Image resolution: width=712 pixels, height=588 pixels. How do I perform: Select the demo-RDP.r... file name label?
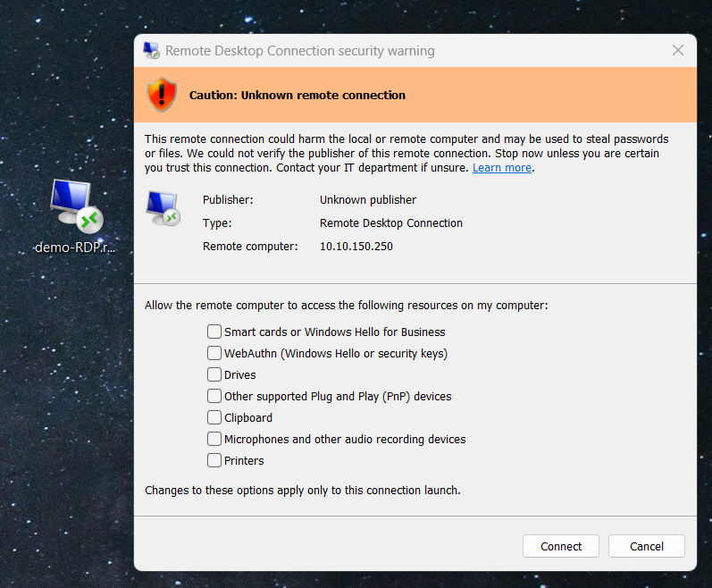tap(75, 248)
